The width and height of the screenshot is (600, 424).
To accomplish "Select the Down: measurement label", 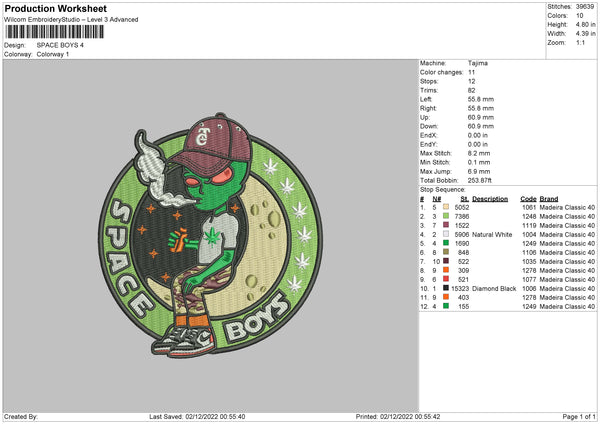I will 429,126.
